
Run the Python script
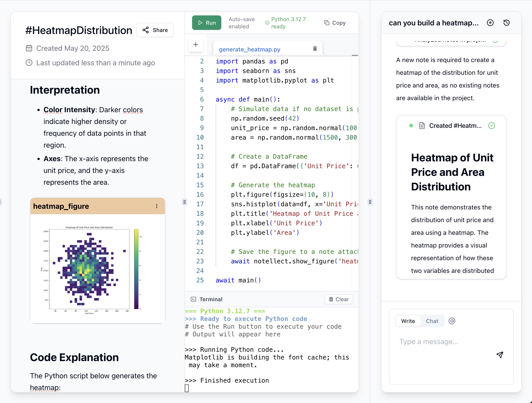(x=206, y=23)
